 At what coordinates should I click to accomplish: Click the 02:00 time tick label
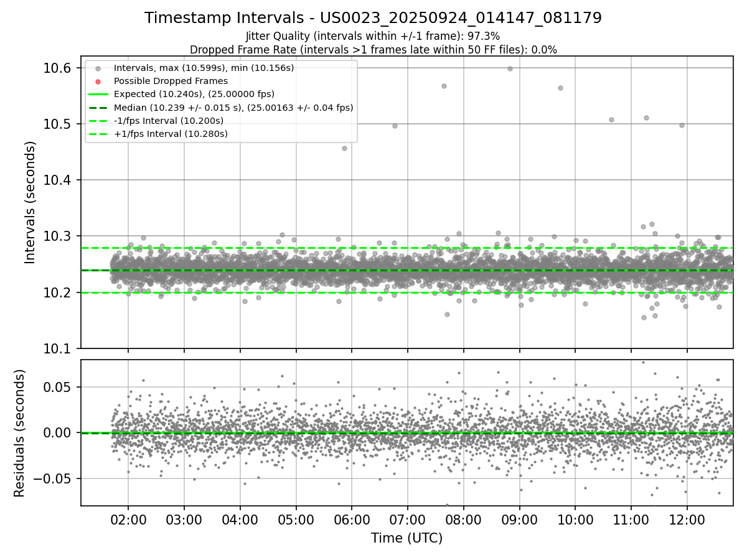coord(128,520)
